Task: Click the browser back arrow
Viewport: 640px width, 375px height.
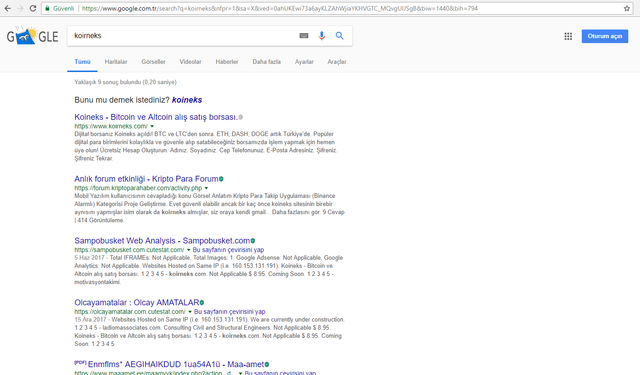Action: click(7, 8)
